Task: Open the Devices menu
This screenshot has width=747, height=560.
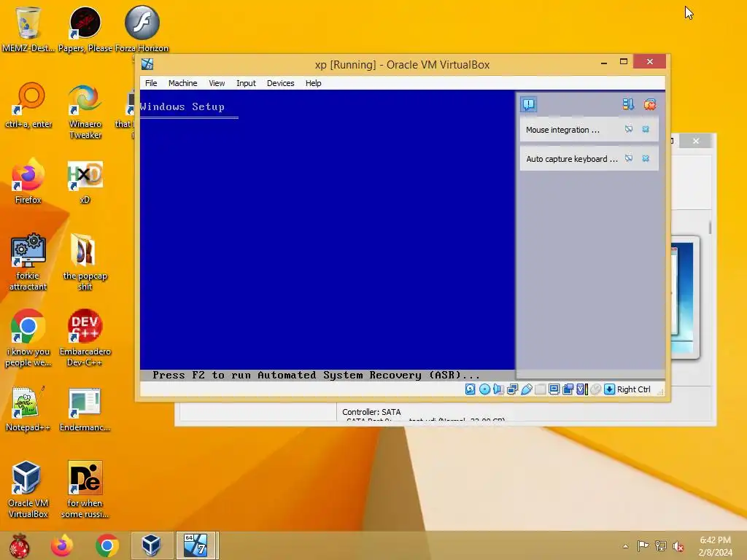Action: (x=280, y=83)
